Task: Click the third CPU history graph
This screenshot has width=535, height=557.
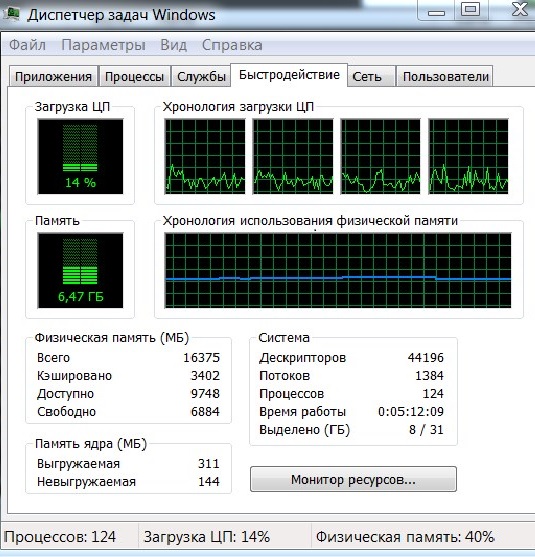Action: (380, 157)
